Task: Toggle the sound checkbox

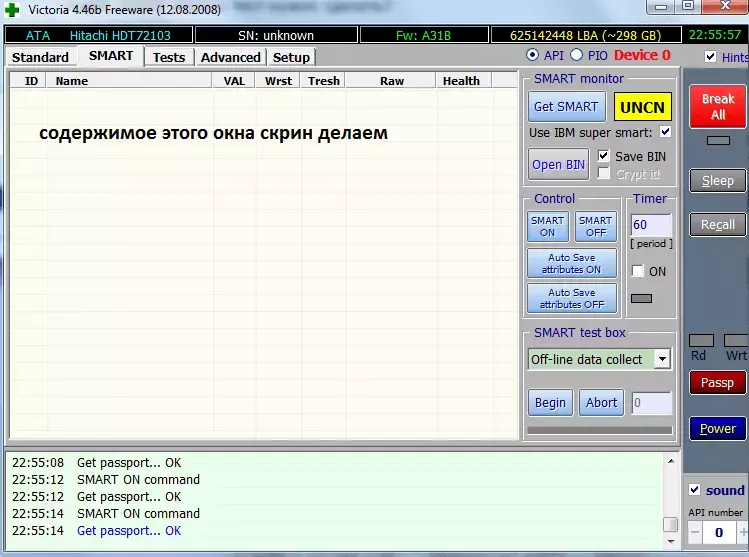Action: pyautogui.click(x=695, y=490)
